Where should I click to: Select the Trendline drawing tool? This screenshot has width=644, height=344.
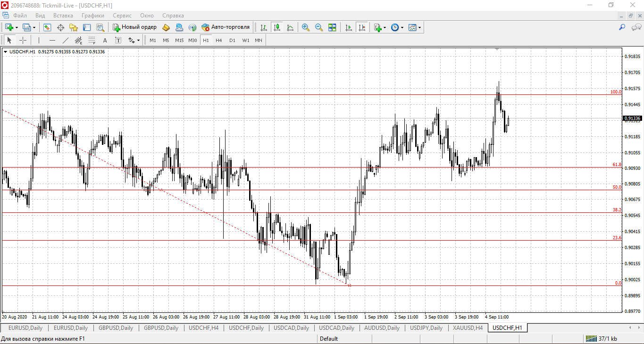65,40
